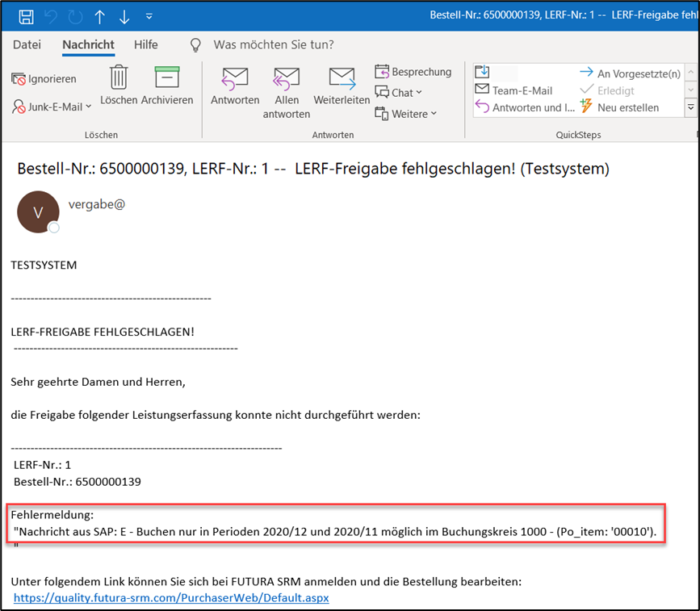
Task: Reply using the Antworten icon
Action: click(x=235, y=86)
